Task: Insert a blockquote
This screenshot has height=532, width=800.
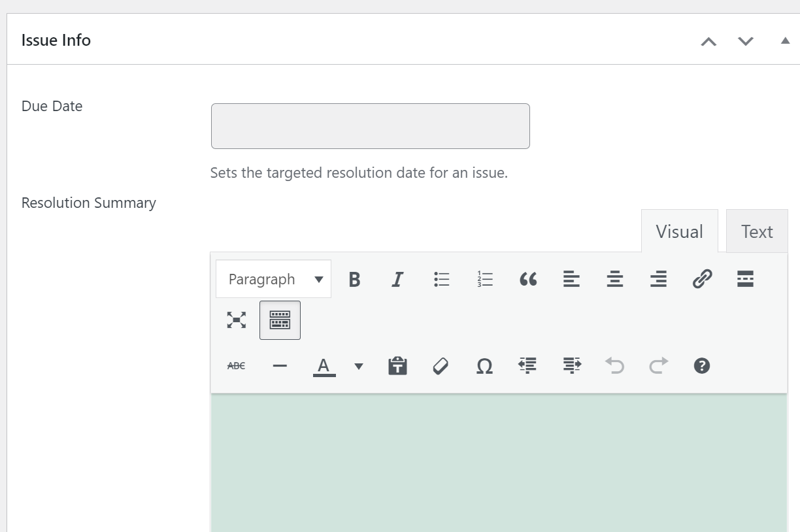Action: [x=528, y=280]
